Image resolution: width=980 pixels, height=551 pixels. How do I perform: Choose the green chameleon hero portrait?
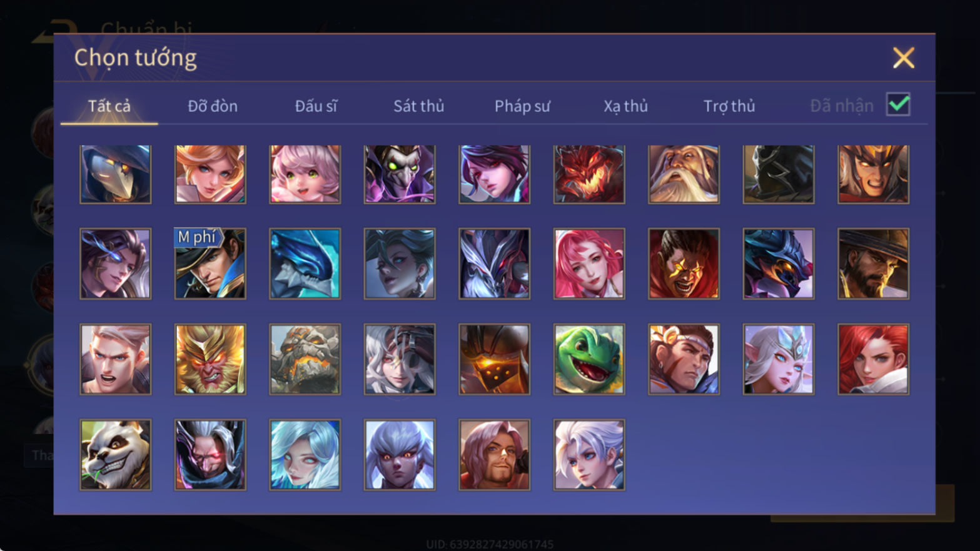coord(589,359)
